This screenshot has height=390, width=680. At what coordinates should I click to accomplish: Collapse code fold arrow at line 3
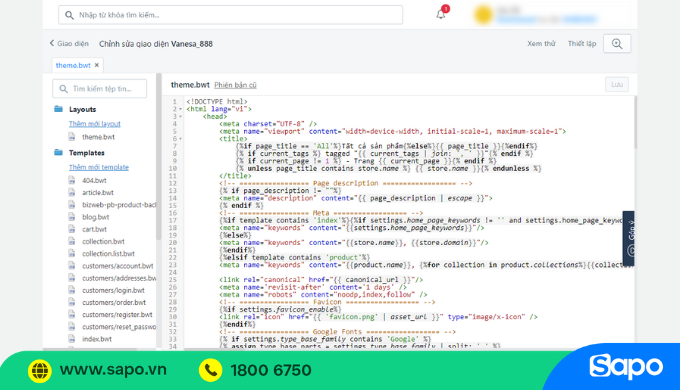pos(180,117)
